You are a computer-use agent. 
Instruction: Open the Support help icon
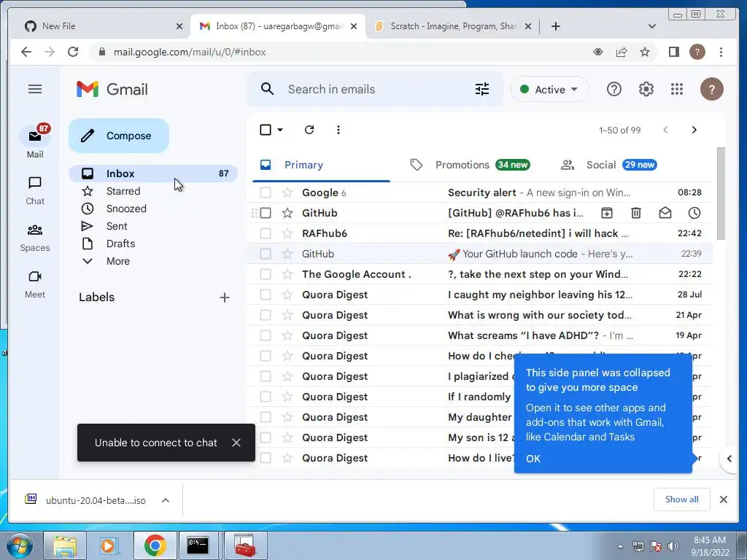coord(614,89)
